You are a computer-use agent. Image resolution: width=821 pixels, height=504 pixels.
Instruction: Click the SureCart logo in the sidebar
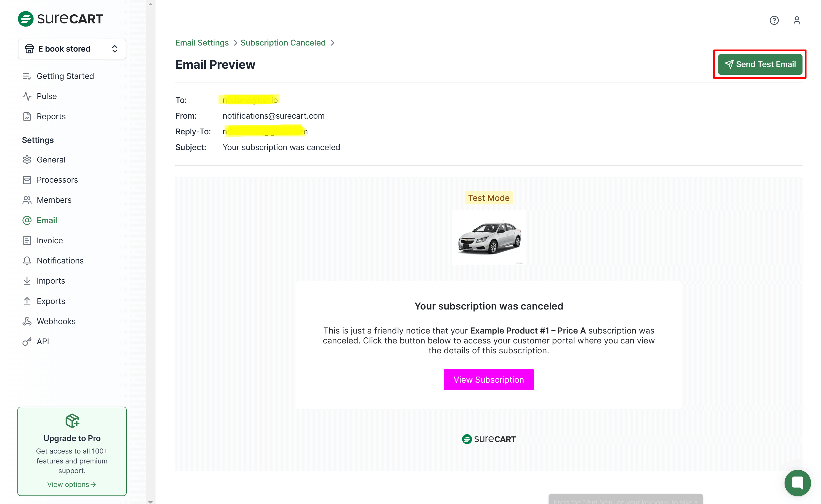click(x=60, y=19)
